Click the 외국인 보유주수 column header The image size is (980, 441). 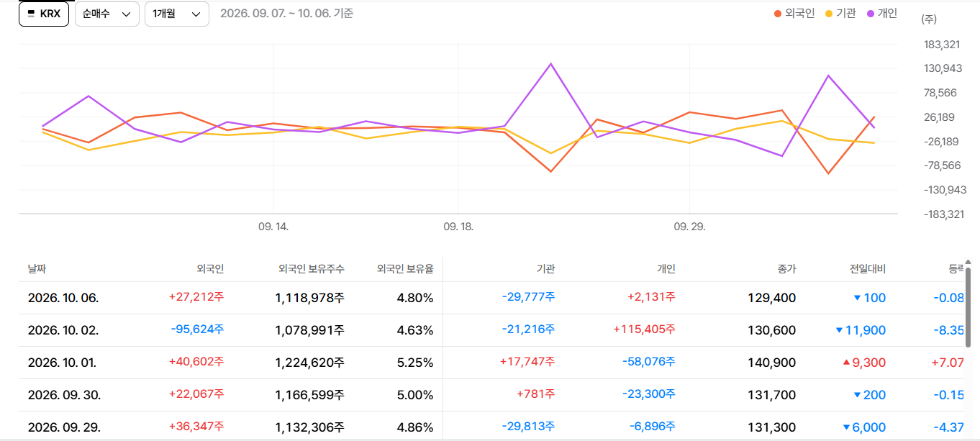point(312,269)
